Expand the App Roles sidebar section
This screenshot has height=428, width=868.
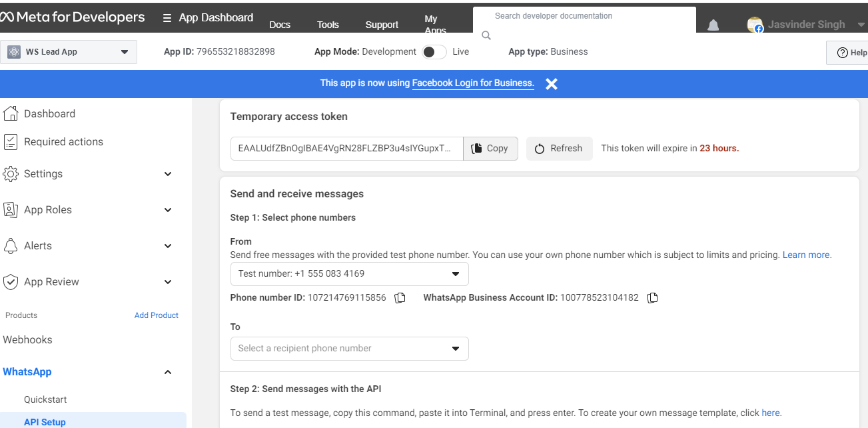[x=168, y=210]
